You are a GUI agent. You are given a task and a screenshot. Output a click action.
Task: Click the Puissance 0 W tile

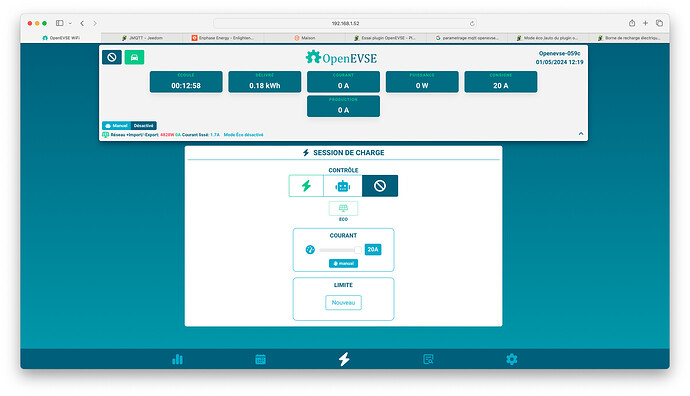[422, 82]
